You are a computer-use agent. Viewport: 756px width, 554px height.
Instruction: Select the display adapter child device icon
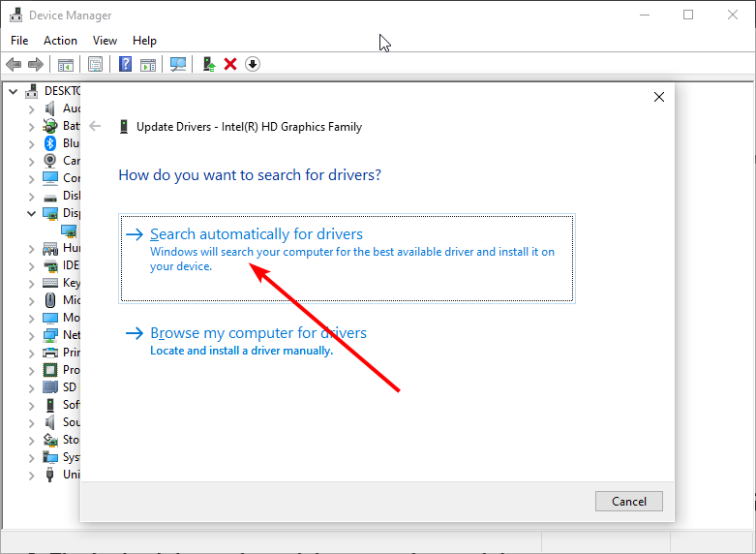[x=69, y=231]
